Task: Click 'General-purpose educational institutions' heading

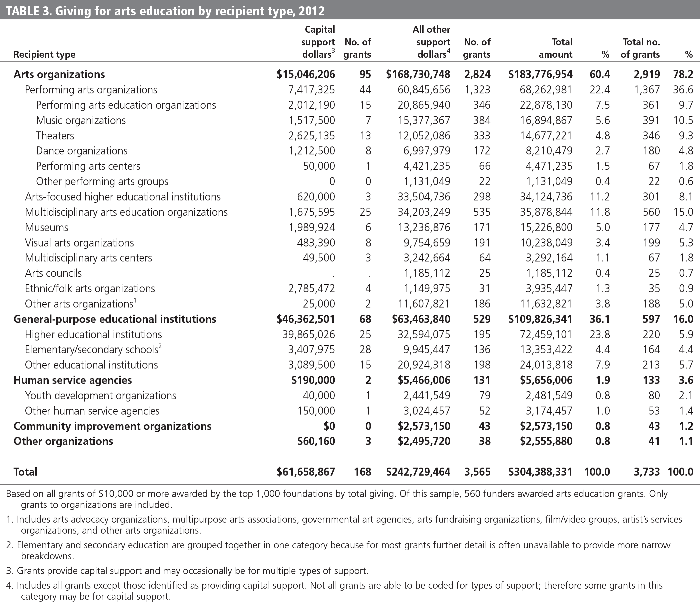Action: click(115, 319)
